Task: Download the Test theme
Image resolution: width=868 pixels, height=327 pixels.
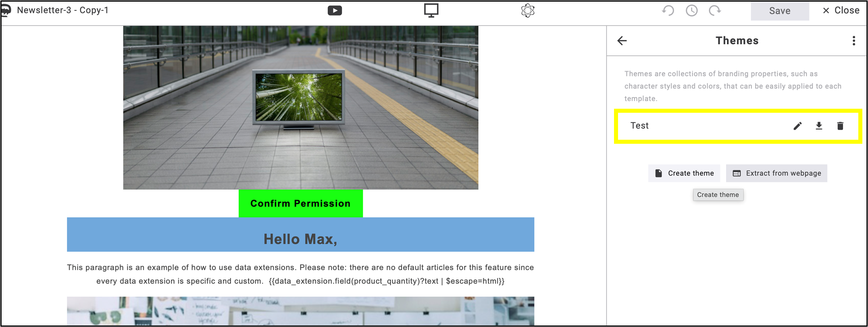Action: (x=819, y=126)
